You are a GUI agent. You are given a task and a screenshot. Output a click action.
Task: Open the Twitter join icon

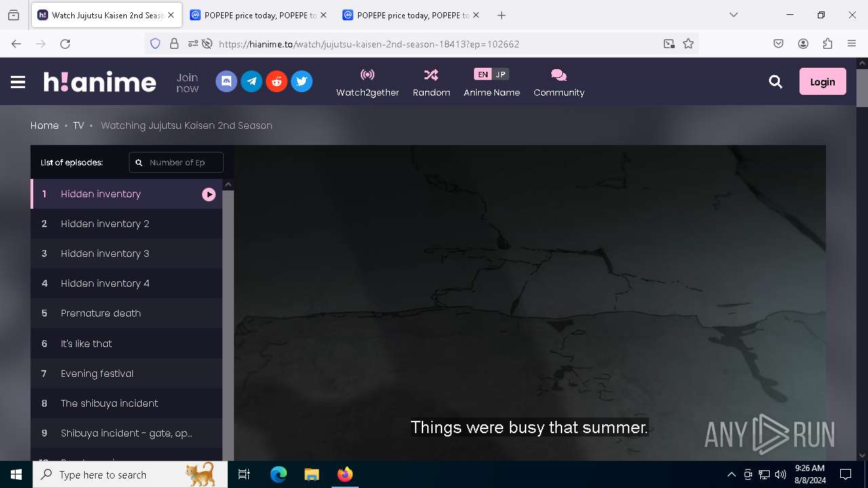click(x=302, y=81)
